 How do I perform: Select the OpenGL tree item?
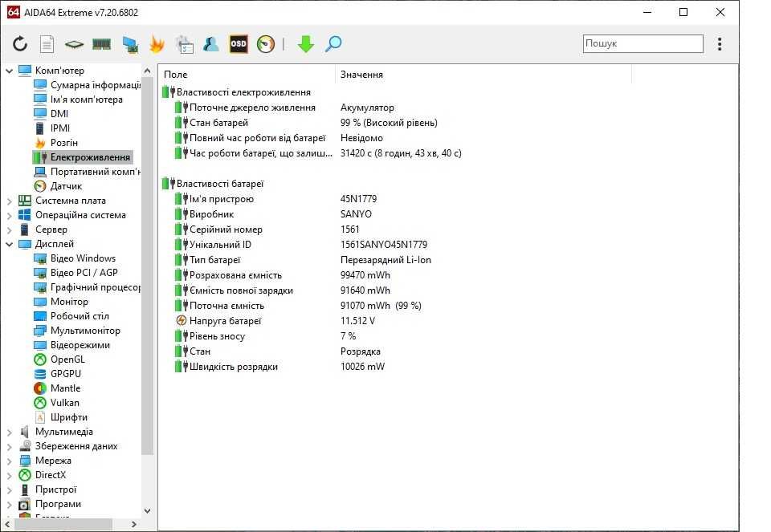(59, 359)
